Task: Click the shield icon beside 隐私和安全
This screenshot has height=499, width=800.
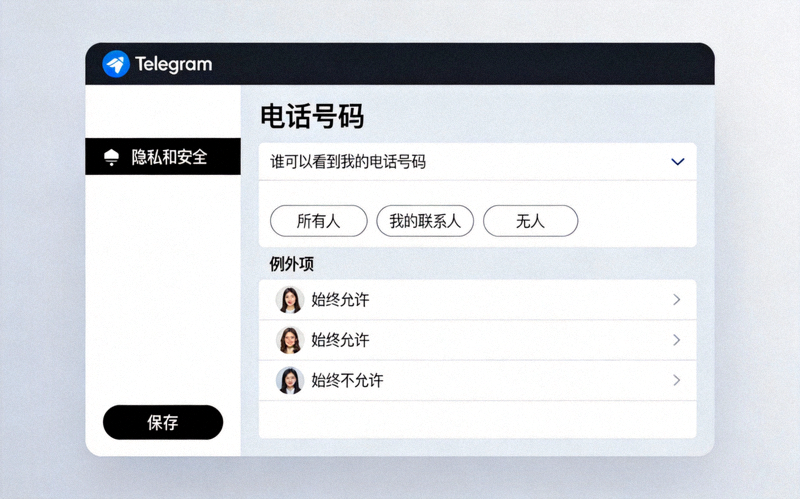Action: 111,157
